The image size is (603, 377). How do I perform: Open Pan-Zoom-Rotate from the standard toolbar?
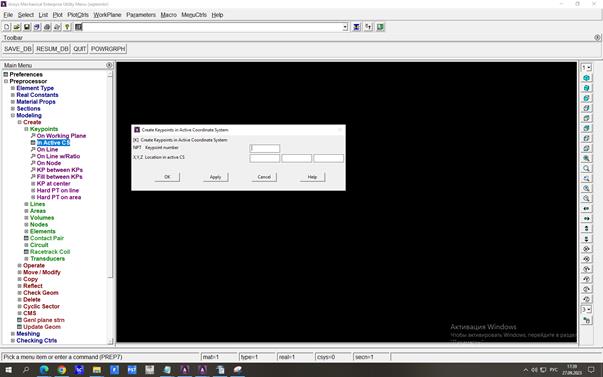click(x=37, y=27)
